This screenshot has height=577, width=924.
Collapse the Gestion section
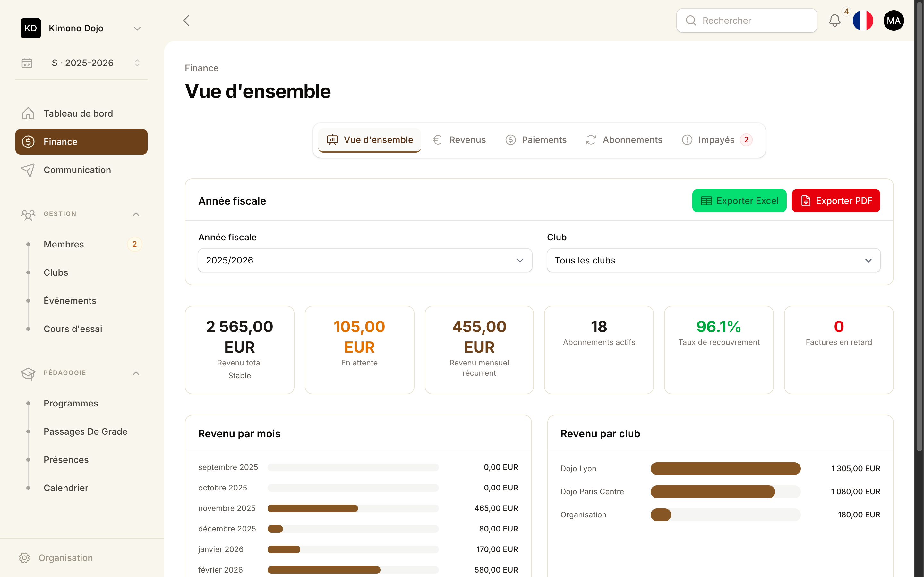[x=136, y=214]
